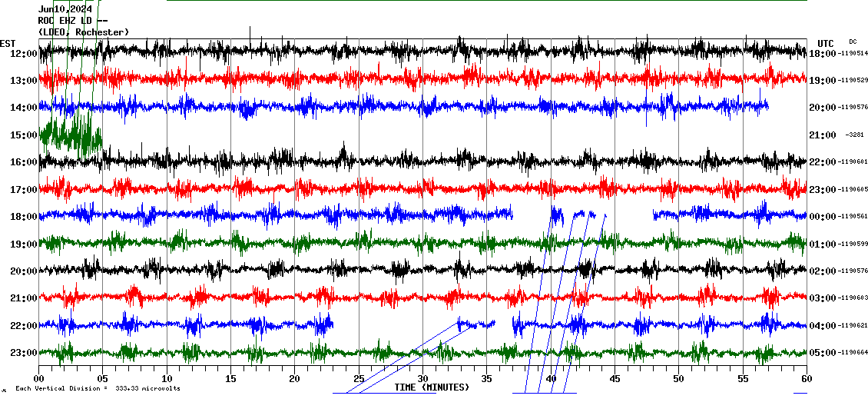Click the 15 minute tick label
The width and height of the screenshot is (868, 399).
(x=230, y=379)
